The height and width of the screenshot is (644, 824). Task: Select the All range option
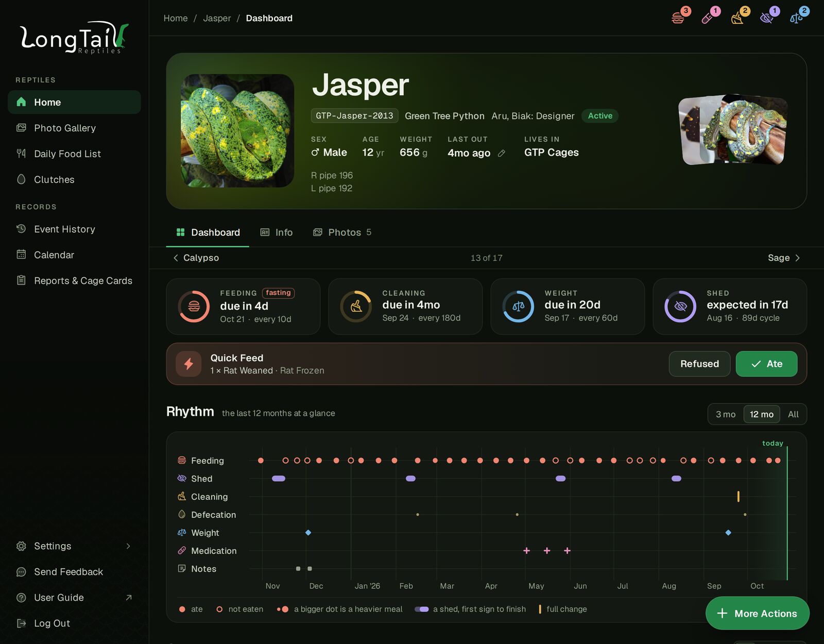(793, 414)
